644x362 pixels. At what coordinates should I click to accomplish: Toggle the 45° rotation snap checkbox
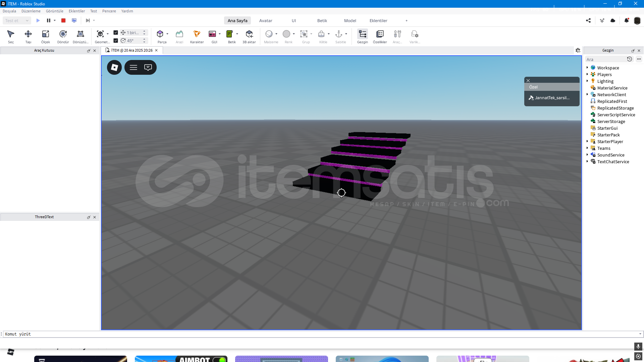[x=116, y=41]
